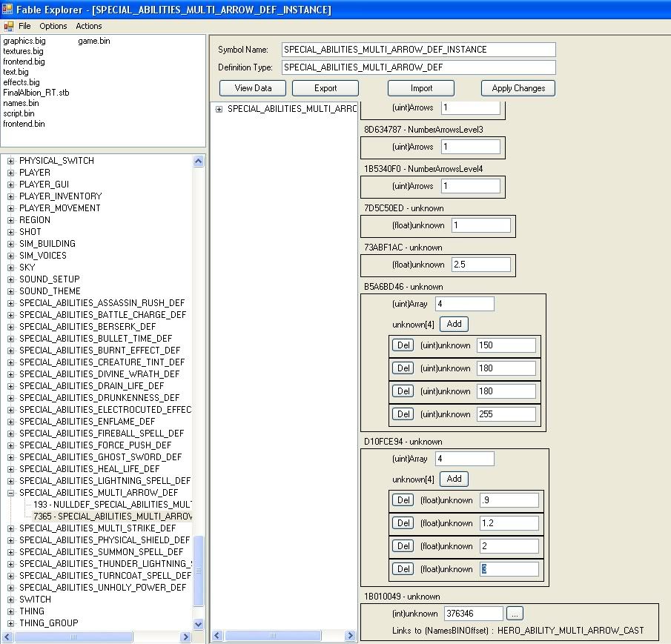This screenshot has height=644, width=671.
Task: Click tree panel scroll-down arrow
Action: pos(198,624)
